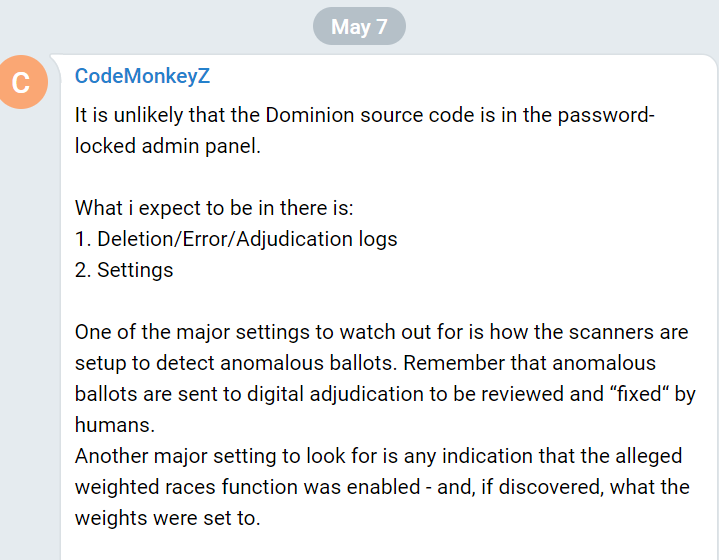Click the word 'password-' in first line
The width and height of the screenshot is (719, 560).
click(x=606, y=116)
